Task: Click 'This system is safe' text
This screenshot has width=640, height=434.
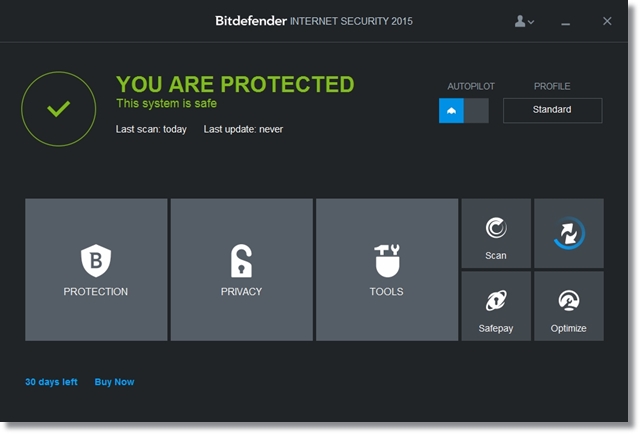Action: tap(167, 104)
